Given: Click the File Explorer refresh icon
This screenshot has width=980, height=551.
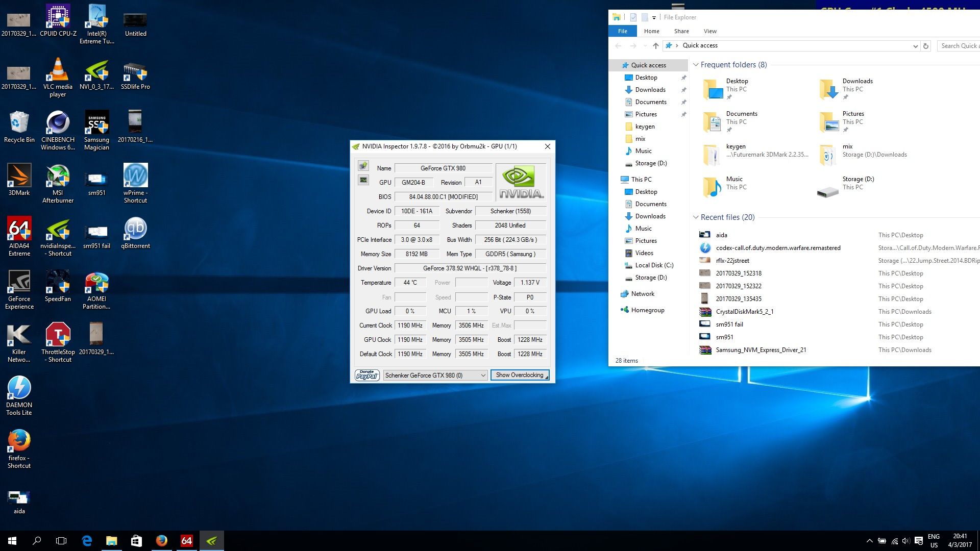Looking at the screenshot, I should 926,46.
